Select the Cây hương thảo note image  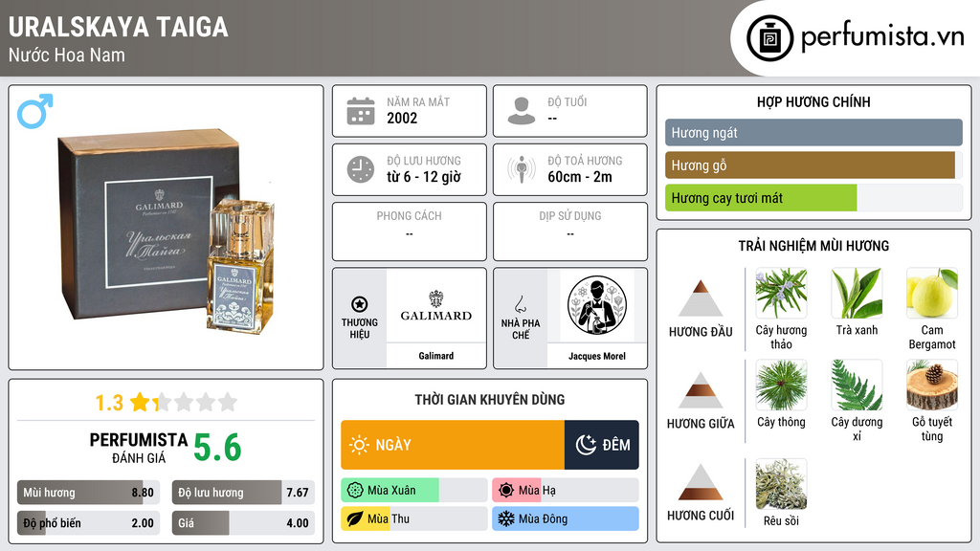[x=781, y=293]
